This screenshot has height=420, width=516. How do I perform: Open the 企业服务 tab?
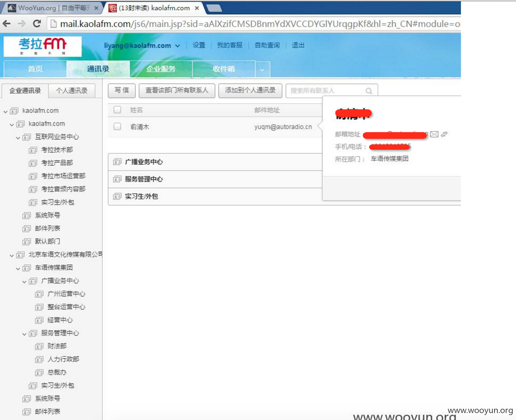point(161,69)
